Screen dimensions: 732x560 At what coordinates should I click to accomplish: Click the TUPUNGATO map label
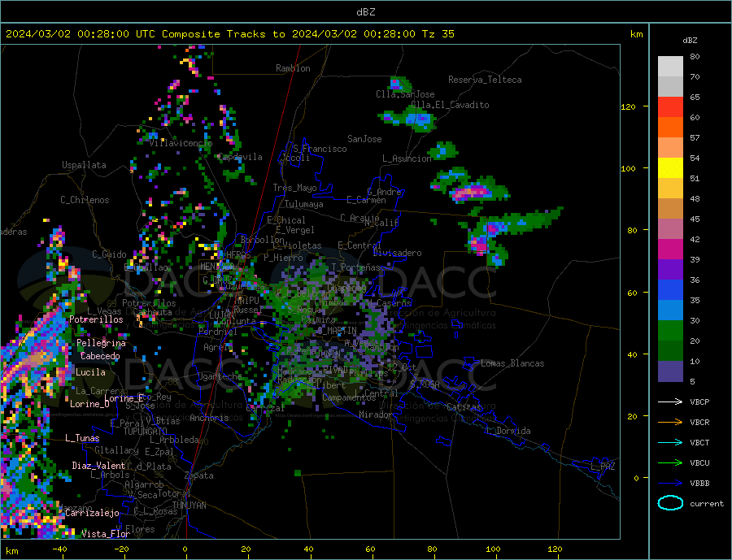click(146, 432)
